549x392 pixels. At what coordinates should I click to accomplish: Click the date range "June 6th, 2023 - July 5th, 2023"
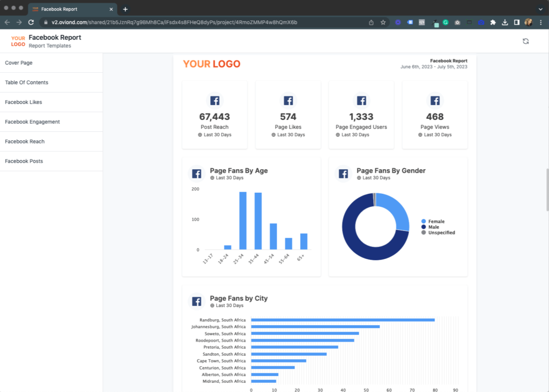434,67
